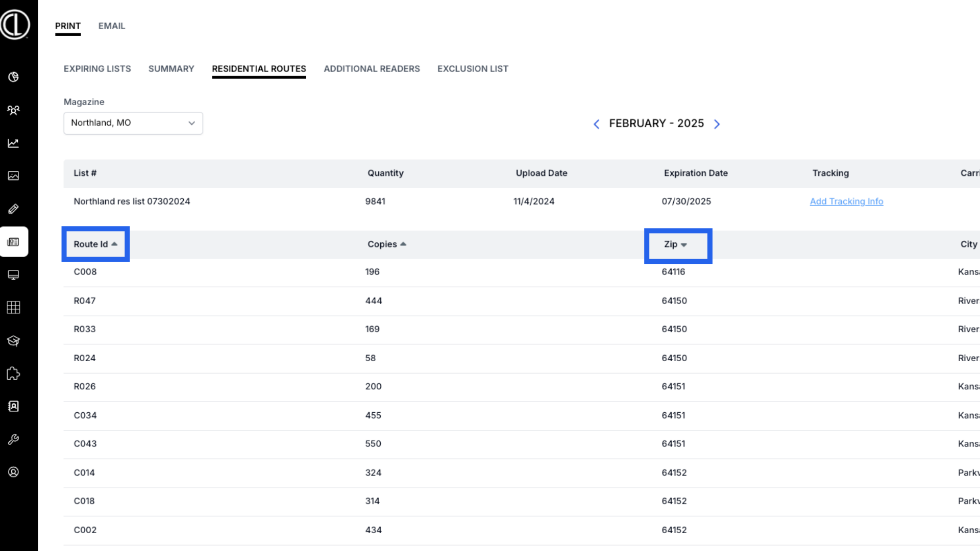Click the monitor screen sidebar icon

pos(14,275)
